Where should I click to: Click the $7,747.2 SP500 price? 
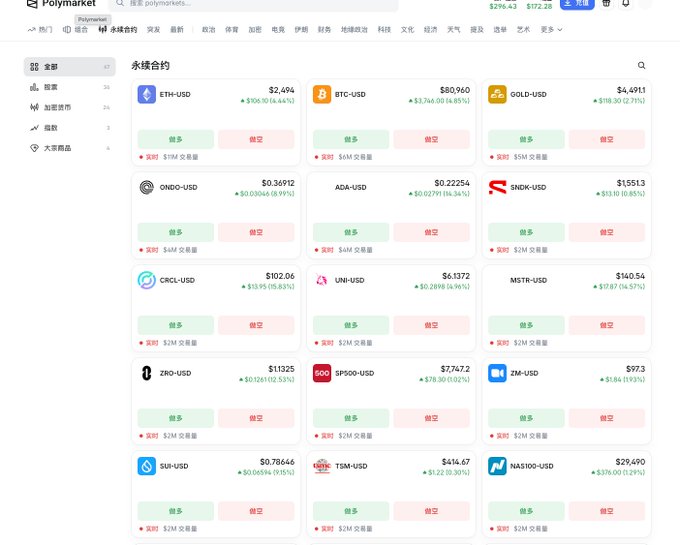(455, 369)
